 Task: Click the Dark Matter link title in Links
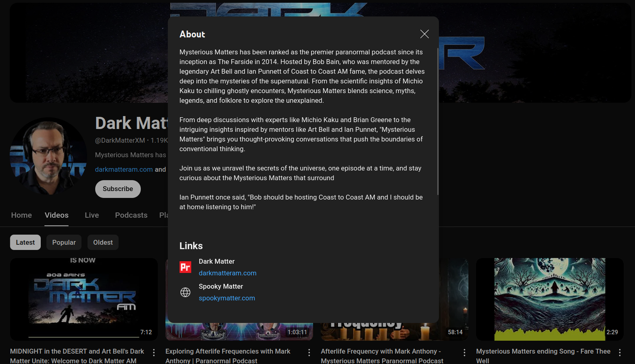pyautogui.click(x=217, y=261)
